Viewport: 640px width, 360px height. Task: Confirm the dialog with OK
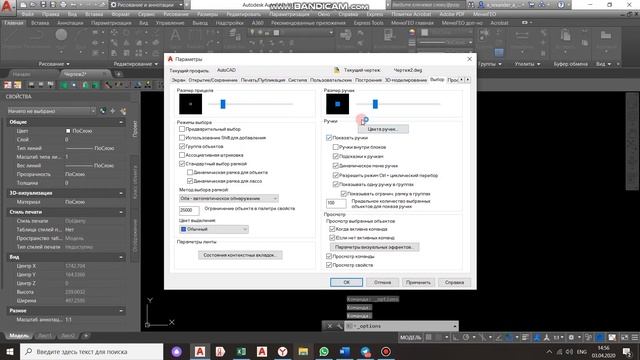click(346, 282)
